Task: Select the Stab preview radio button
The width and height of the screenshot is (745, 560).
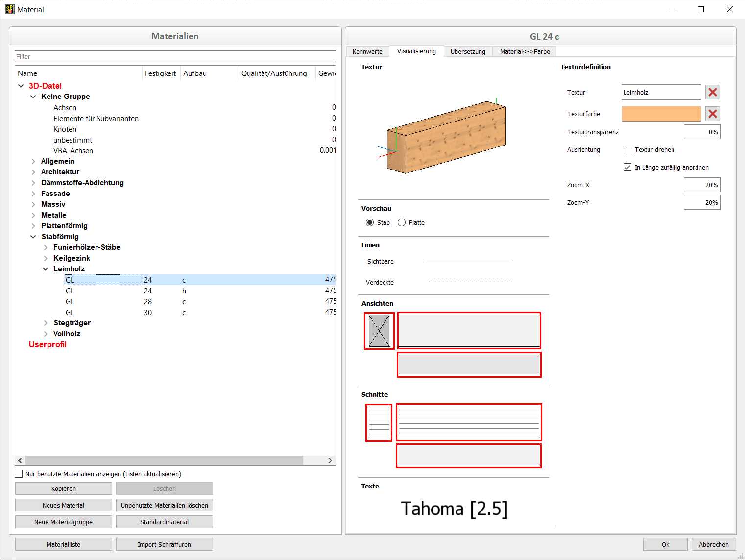Action: tap(370, 222)
